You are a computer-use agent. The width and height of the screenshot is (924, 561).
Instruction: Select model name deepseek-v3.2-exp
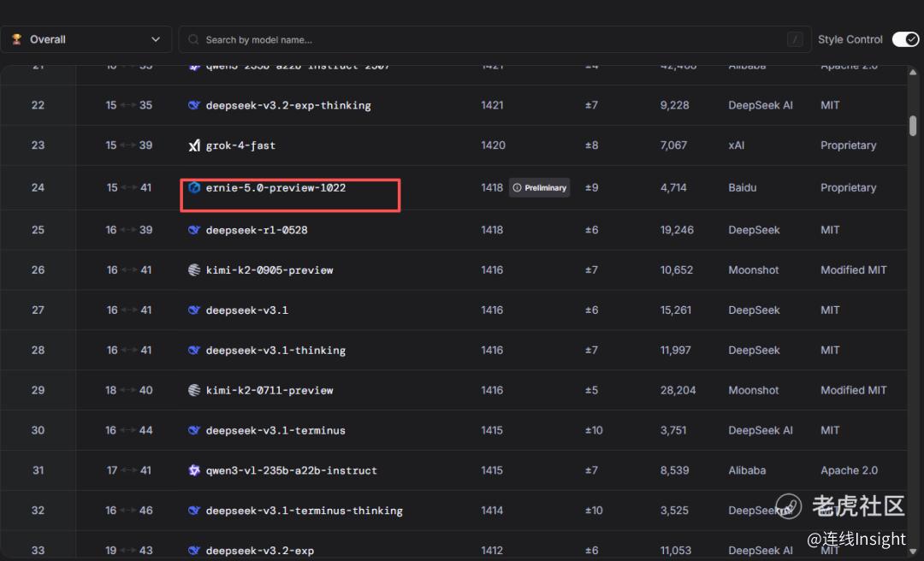pyautogui.click(x=260, y=551)
